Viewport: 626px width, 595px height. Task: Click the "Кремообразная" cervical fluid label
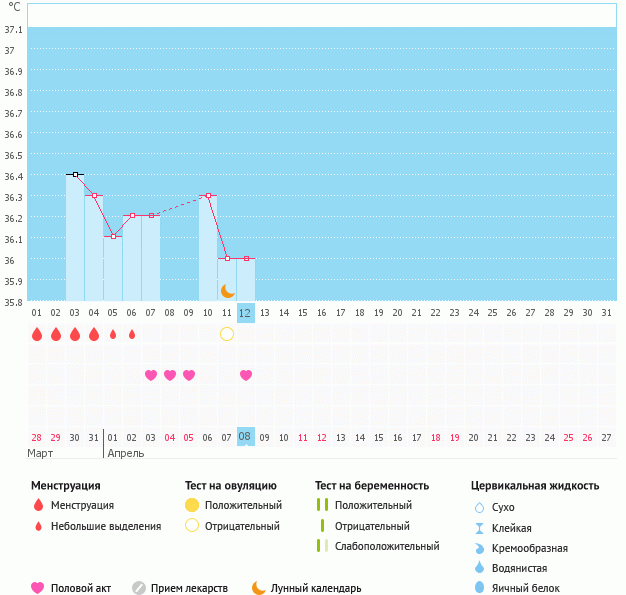531,548
